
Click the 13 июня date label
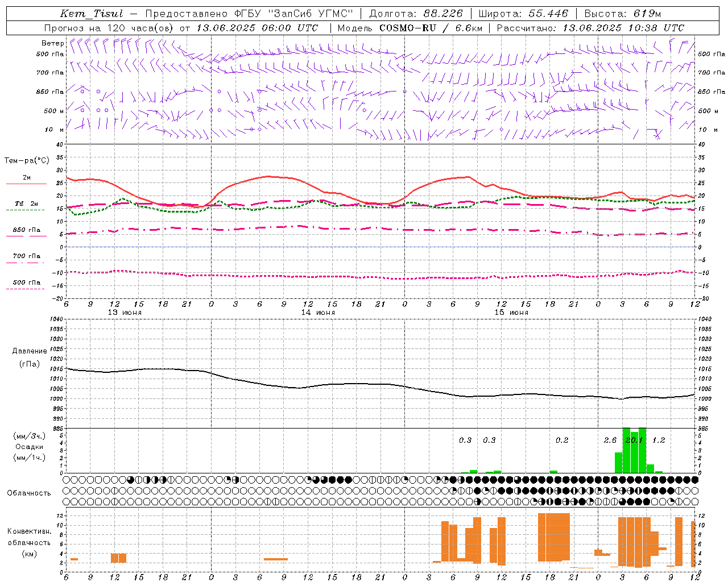pyautogui.click(x=125, y=313)
